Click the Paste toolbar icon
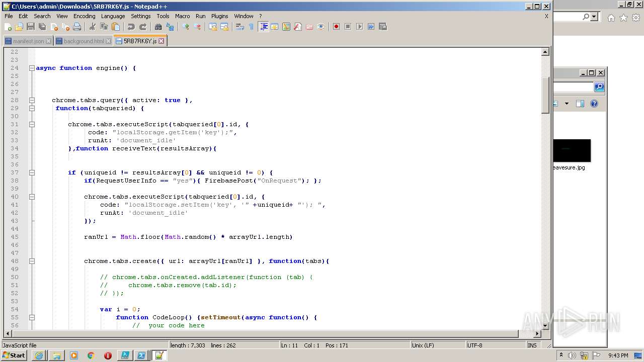The image size is (644, 362). click(x=116, y=27)
